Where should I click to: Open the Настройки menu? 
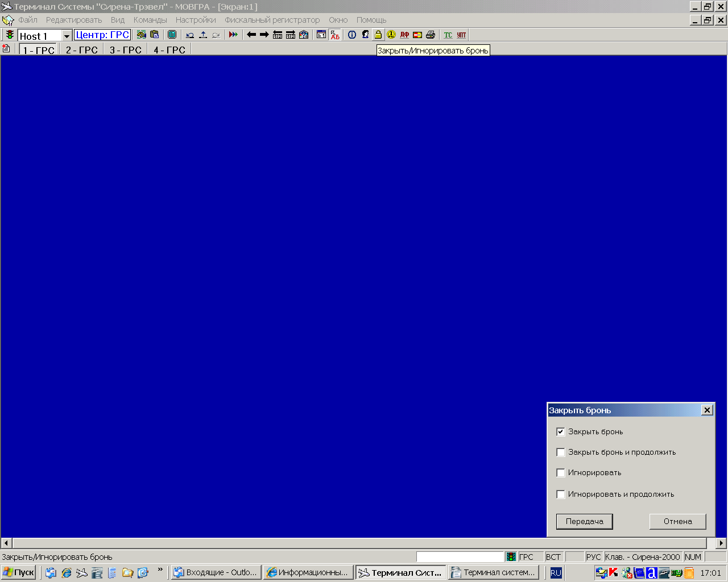click(x=196, y=20)
